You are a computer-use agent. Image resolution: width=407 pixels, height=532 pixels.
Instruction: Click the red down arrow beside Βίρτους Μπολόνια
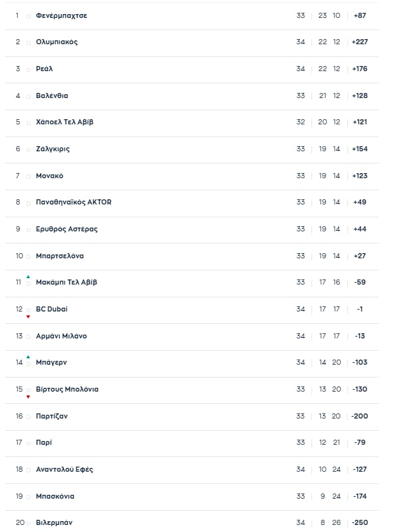click(28, 397)
